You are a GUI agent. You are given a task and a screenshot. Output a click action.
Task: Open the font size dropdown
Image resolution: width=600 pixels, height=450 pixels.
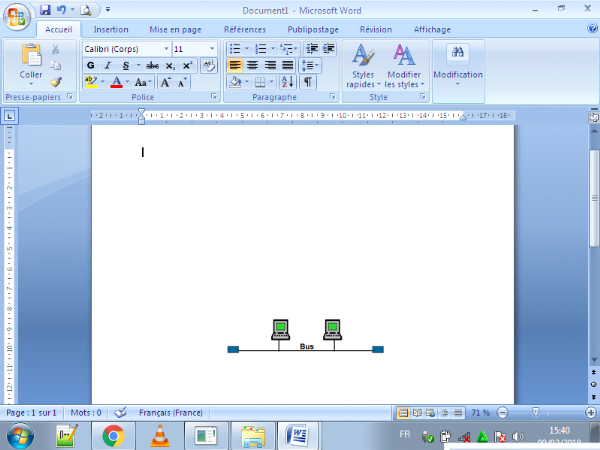(212, 49)
